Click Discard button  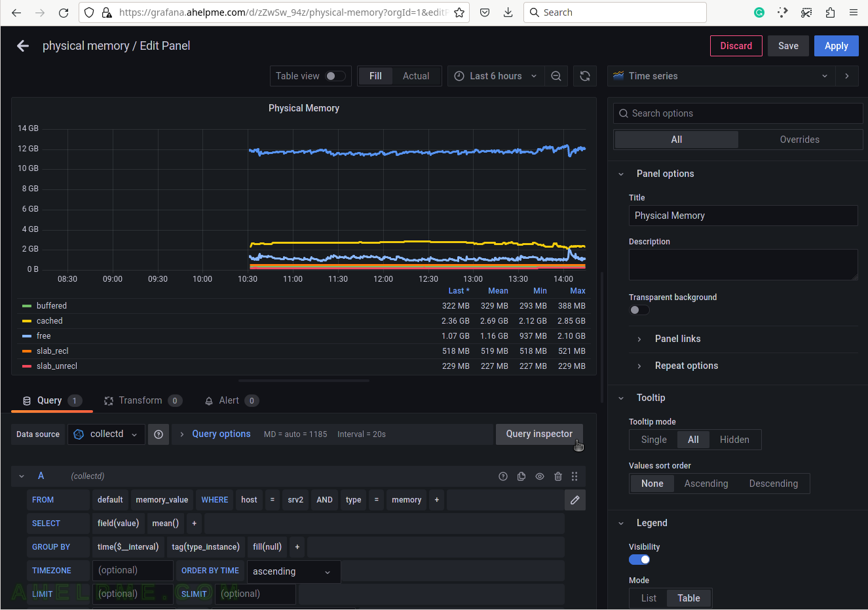coord(736,46)
